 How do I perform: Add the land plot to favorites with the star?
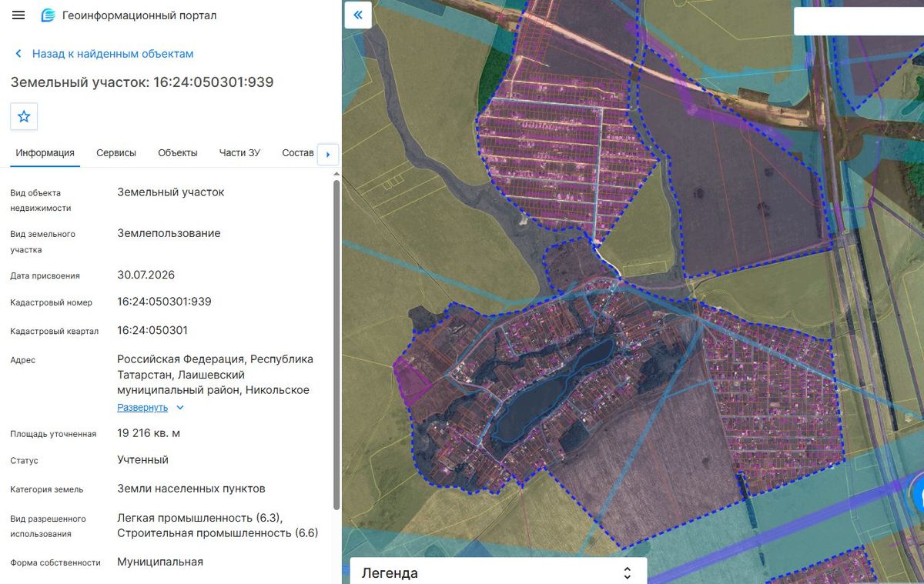(x=24, y=116)
